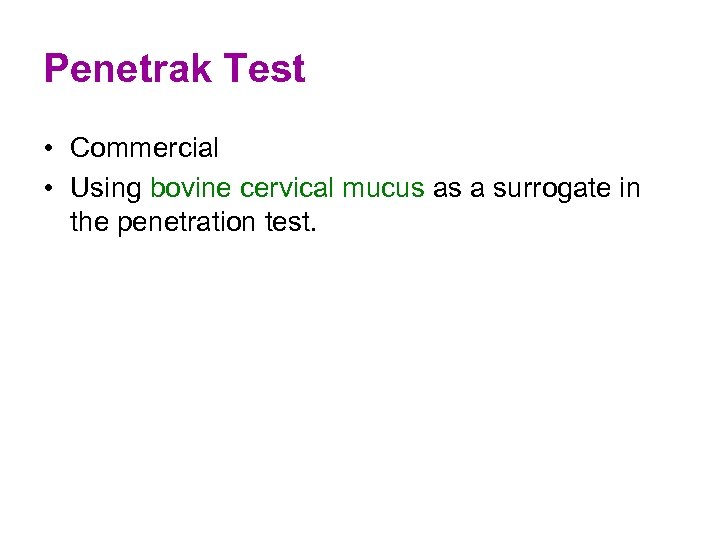This screenshot has width=720, height=540.
Task: Select the "Commercial" bullet text
Action: pyautogui.click(x=144, y=149)
